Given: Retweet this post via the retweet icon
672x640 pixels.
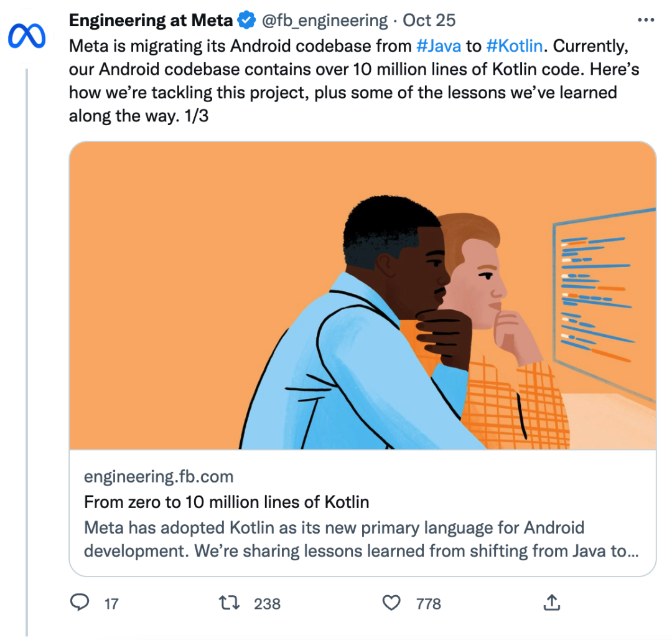Looking at the screenshot, I should (229, 603).
